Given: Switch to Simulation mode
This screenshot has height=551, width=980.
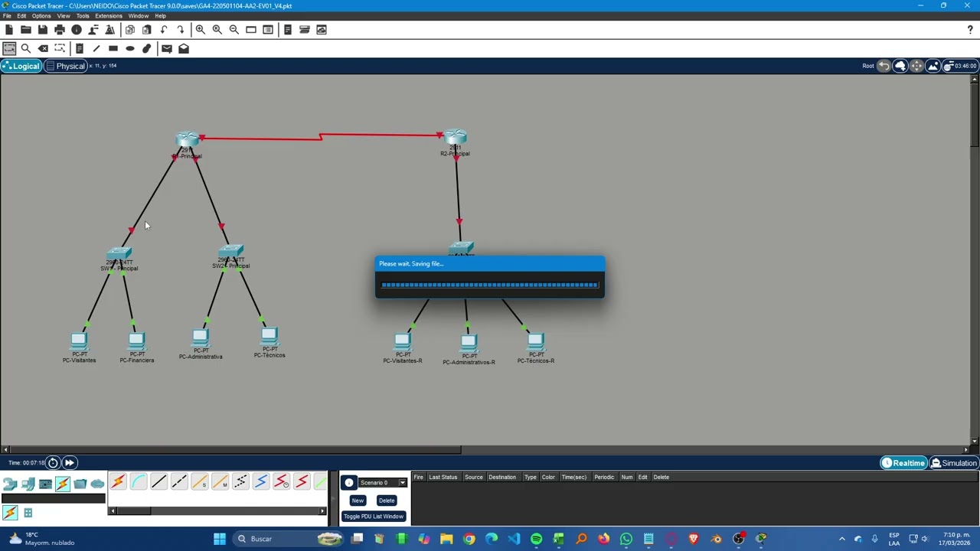Looking at the screenshot, I should click(x=953, y=463).
